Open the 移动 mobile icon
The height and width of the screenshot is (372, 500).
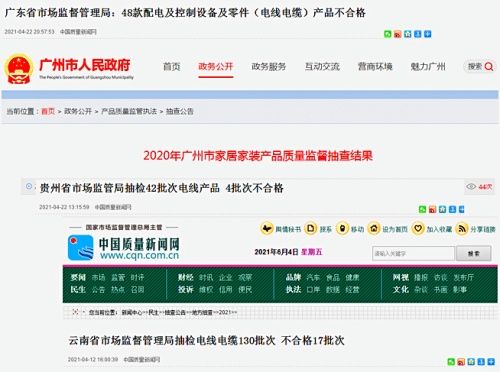(x=342, y=229)
